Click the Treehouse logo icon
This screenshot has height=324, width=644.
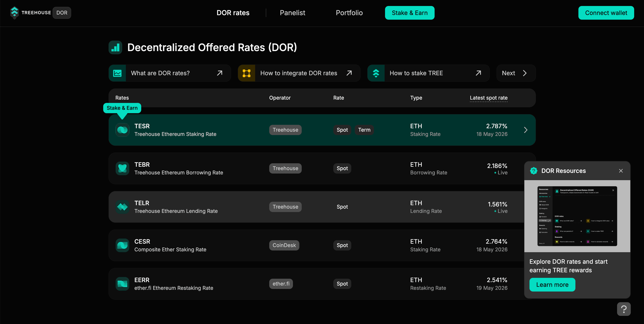15,13
